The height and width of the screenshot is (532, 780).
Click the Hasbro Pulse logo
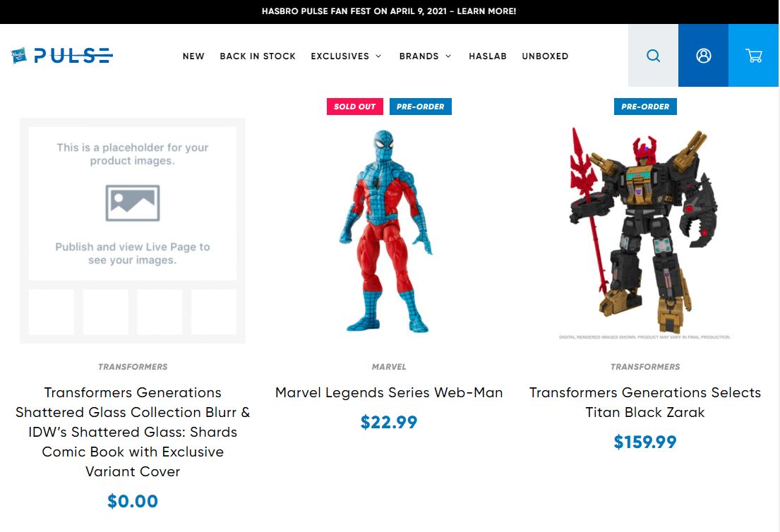(61, 55)
